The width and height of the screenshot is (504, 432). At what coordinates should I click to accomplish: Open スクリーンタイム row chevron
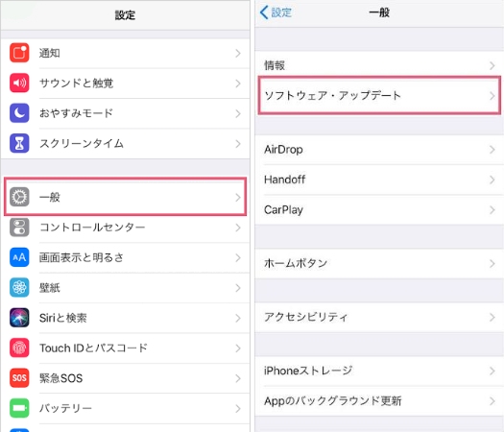point(238,144)
